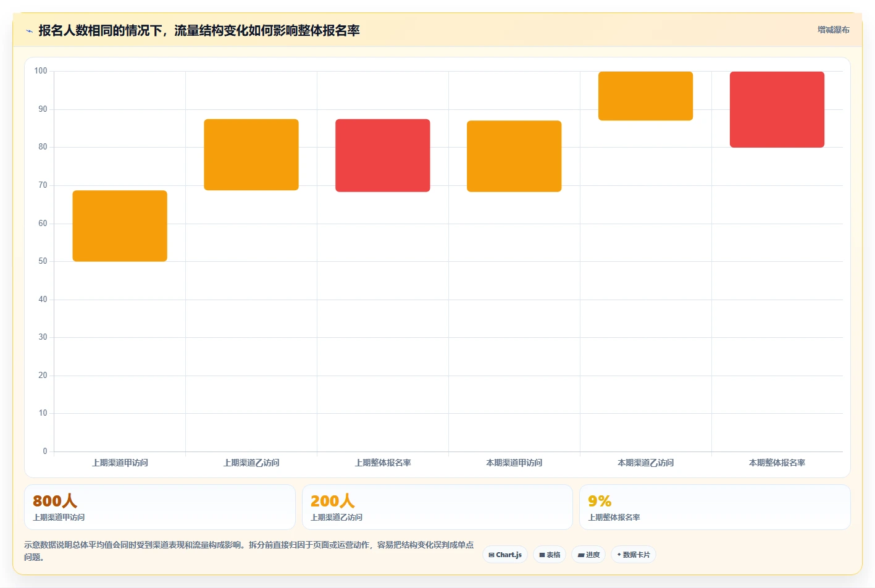Click the lightning icon beside the title
This screenshot has height=588, width=875.
29,31
